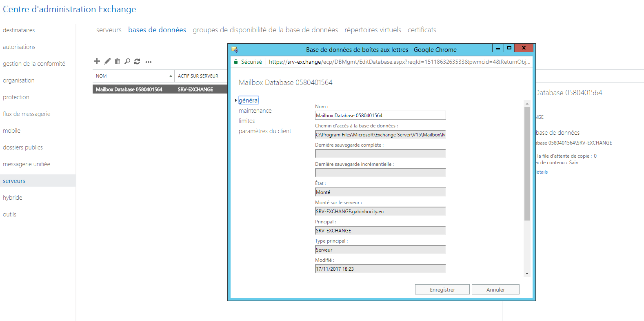The image size is (644, 321).
Task: Click the NOM column sort arrow
Action: (171, 76)
